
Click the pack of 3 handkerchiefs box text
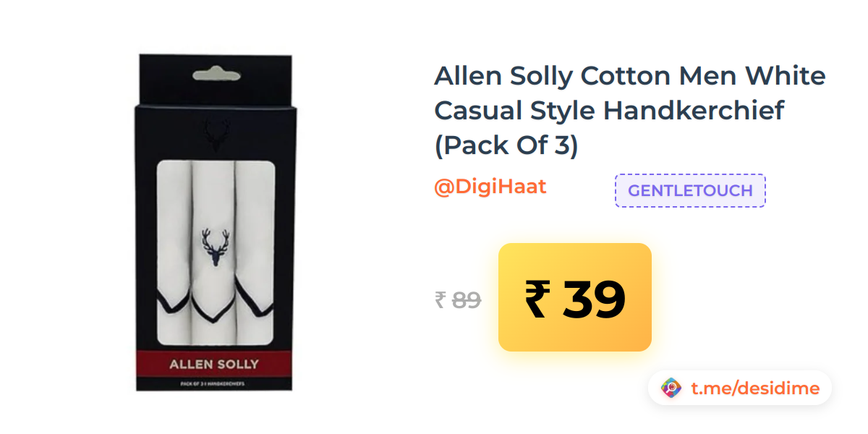click(x=214, y=384)
